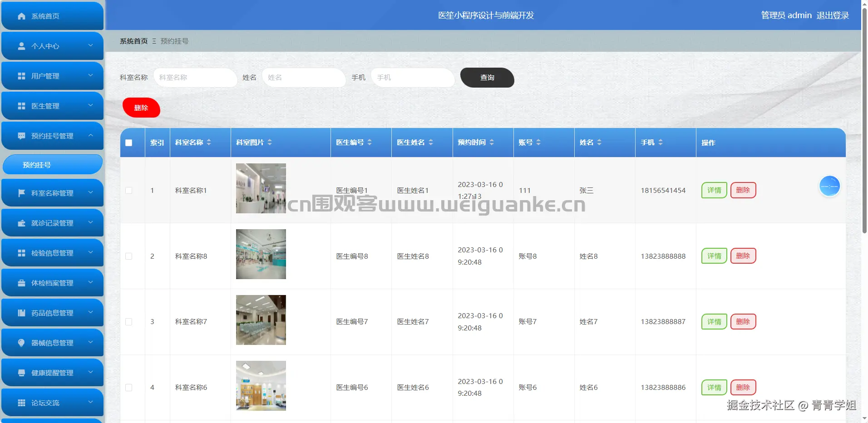Click the icon for 药品信息管理
This screenshot has width=868, height=423.
tap(21, 313)
